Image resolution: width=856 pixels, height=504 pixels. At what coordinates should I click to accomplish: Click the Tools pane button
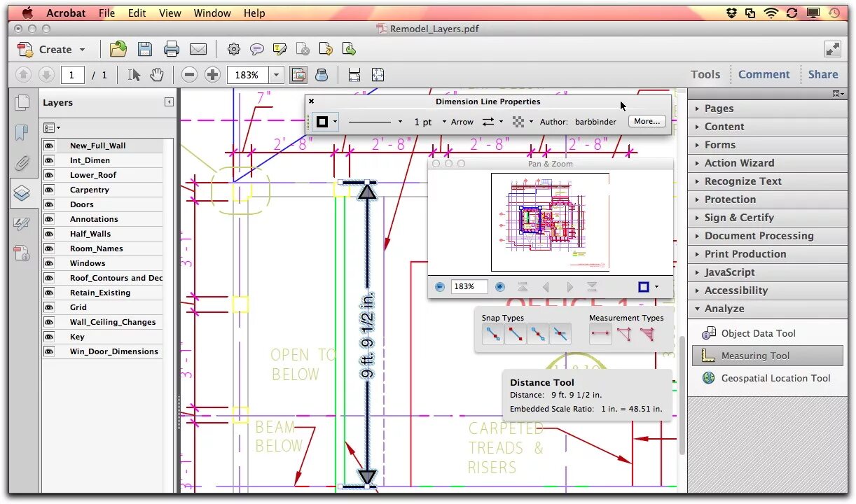705,75
